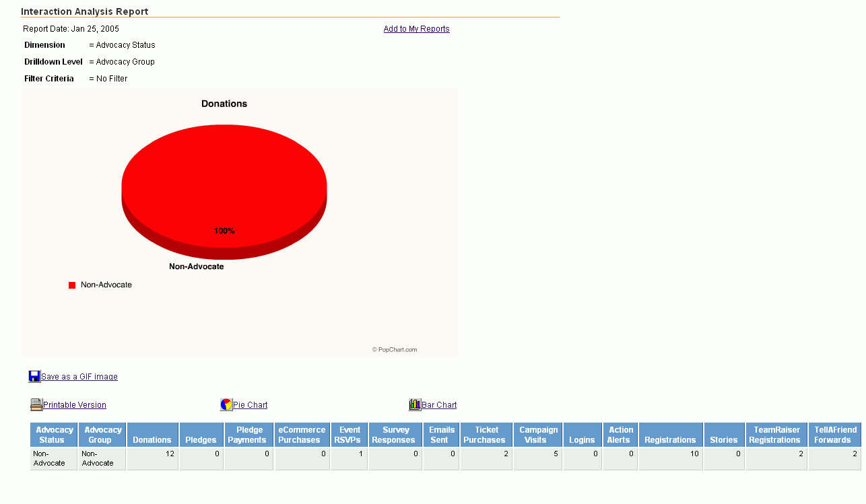Click the Event RSVPs value 1 cell

pos(349,459)
